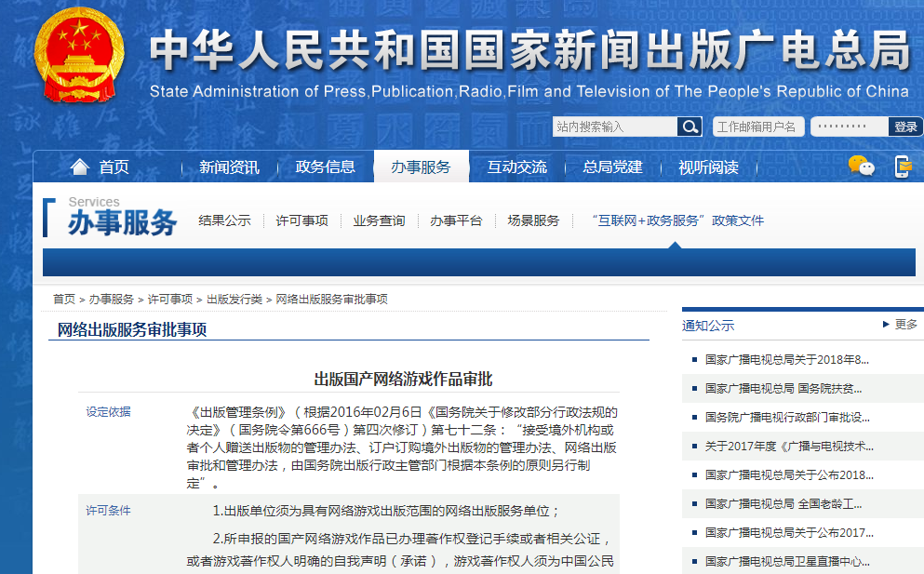Expand 更多 in the 通知公示 panel

[x=900, y=325]
